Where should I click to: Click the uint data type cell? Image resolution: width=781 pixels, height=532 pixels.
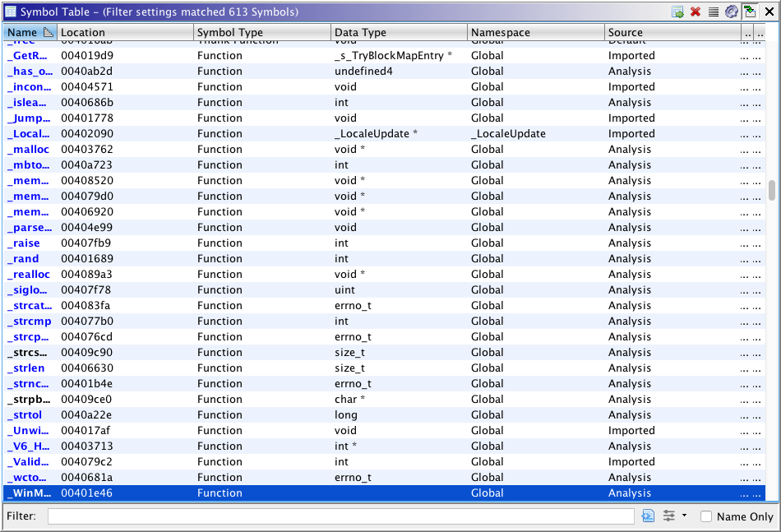[344, 290]
